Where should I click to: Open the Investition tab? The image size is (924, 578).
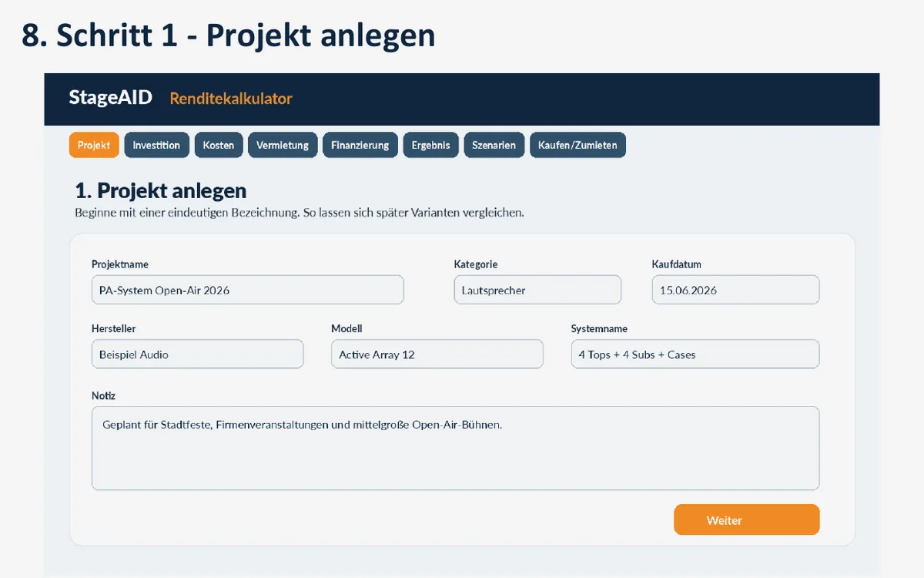156,145
